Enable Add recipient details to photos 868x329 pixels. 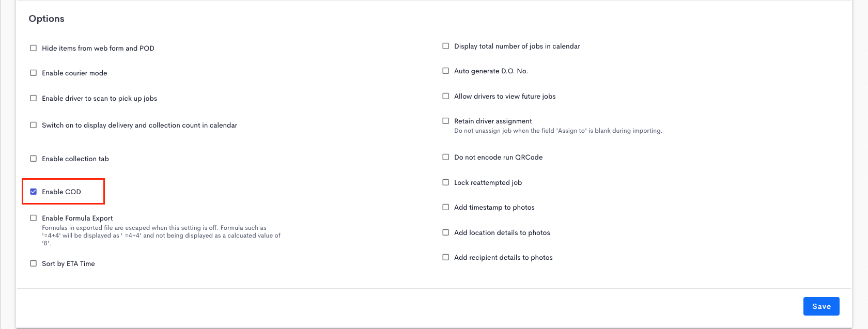[x=446, y=257]
